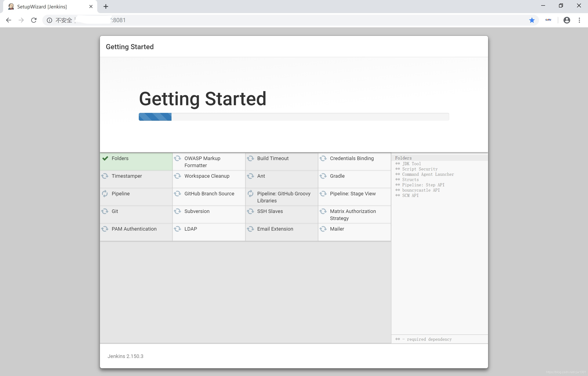This screenshot has height=376, width=588.
Task: Click the spinner icon beside Mailer
Action: [323, 229]
